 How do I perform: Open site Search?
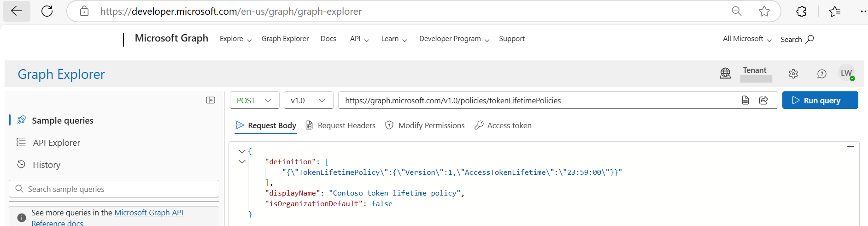pos(797,39)
